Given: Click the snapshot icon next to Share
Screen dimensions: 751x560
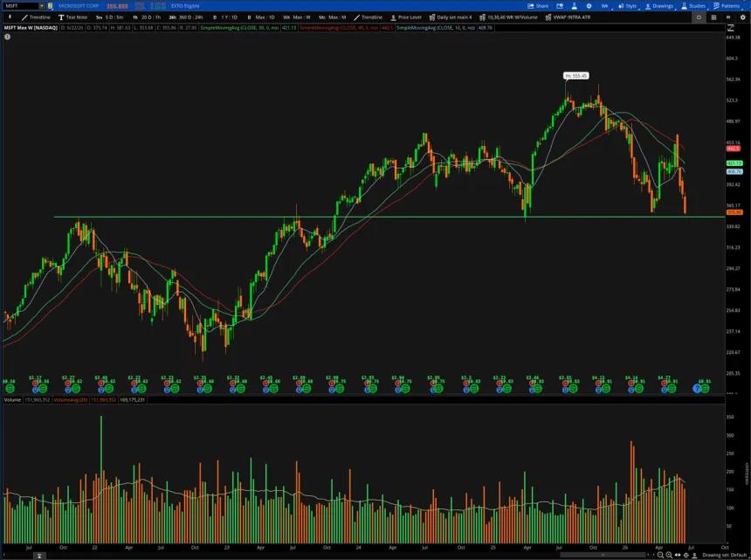Looking at the screenshot, I should point(560,6).
